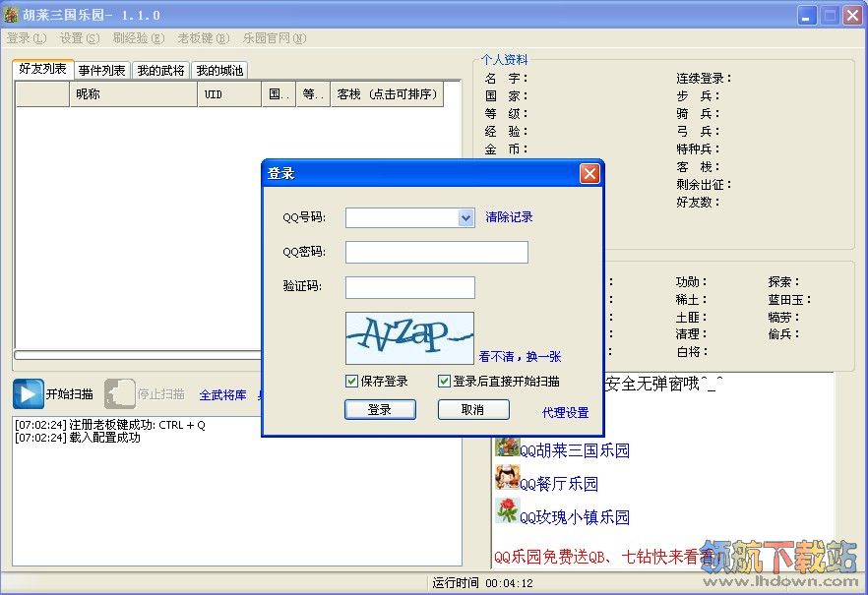
Task: Click the 开始扫描 label
Action: point(70,394)
